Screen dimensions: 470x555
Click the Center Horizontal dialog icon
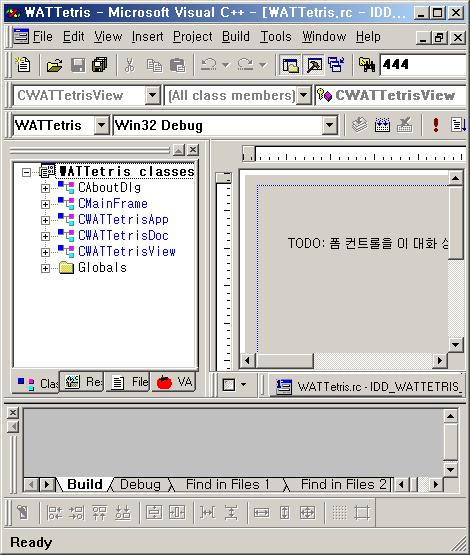pyautogui.click(x=177, y=512)
